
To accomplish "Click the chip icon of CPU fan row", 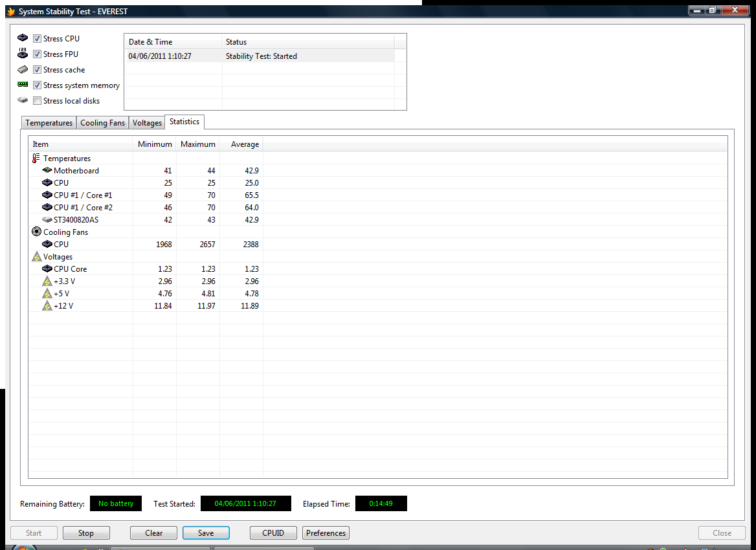I will (x=47, y=244).
